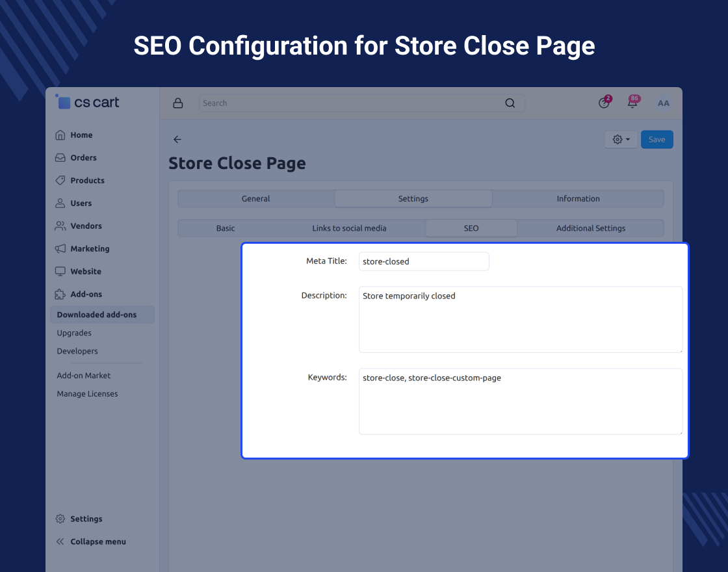Click the Meta Title label

(x=326, y=261)
